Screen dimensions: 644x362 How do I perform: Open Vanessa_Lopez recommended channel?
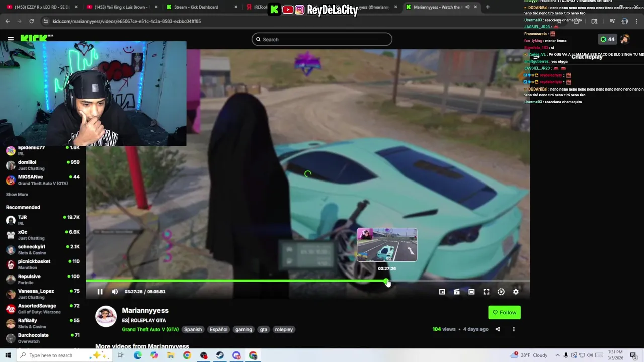(x=43, y=294)
